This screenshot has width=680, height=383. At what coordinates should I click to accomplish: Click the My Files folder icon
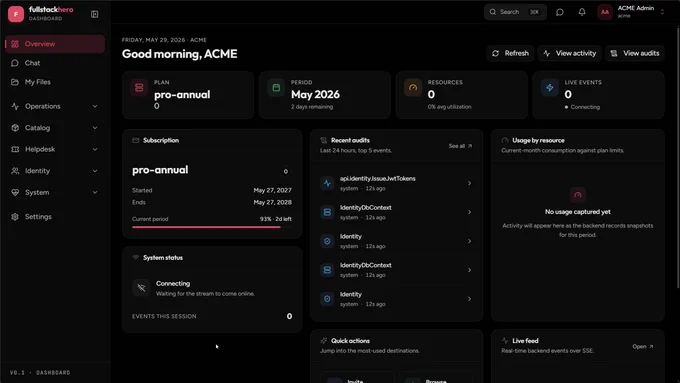pyautogui.click(x=15, y=82)
